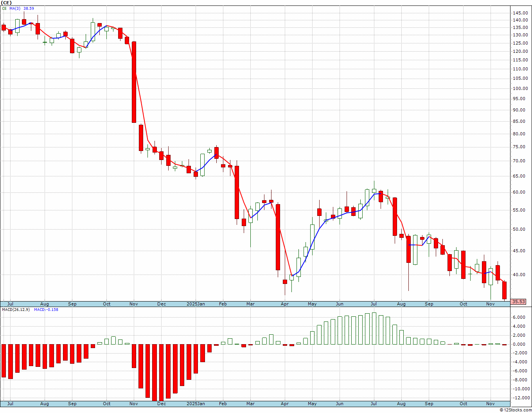Select May on the MACD panel time axis
The width and height of the screenshot is (532, 413).
[312, 404]
